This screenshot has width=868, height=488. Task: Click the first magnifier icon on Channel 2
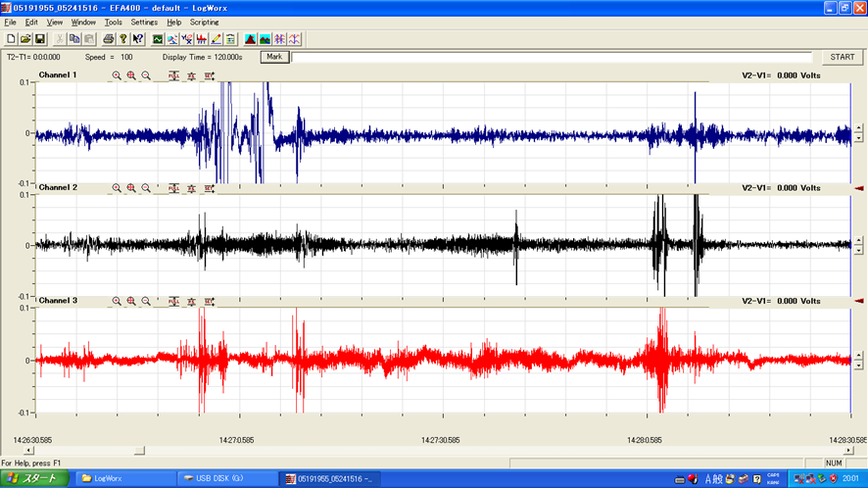(116, 188)
